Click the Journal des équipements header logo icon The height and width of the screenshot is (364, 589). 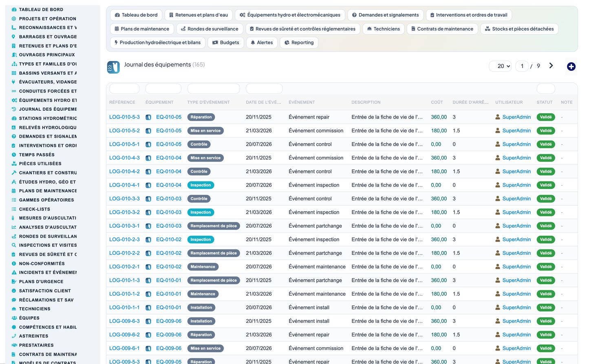pyautogui.click(x=113, y=67)
